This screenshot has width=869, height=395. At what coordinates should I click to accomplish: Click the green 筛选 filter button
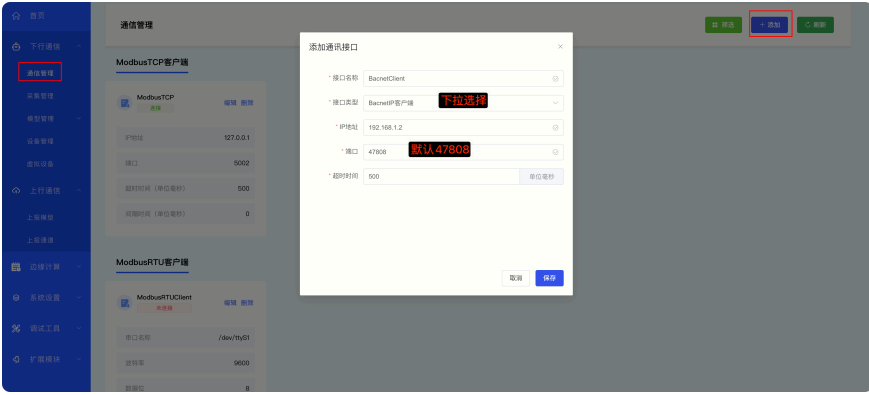(x=723, y=25)
